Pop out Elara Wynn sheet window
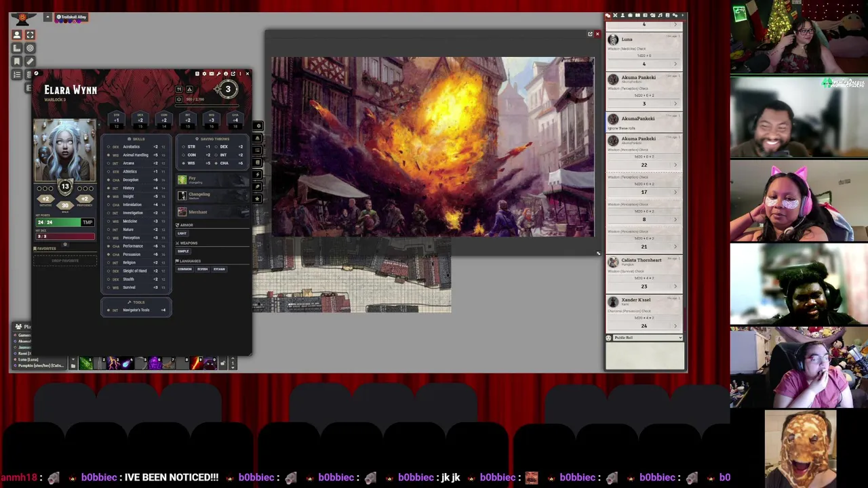 [233, 74]
